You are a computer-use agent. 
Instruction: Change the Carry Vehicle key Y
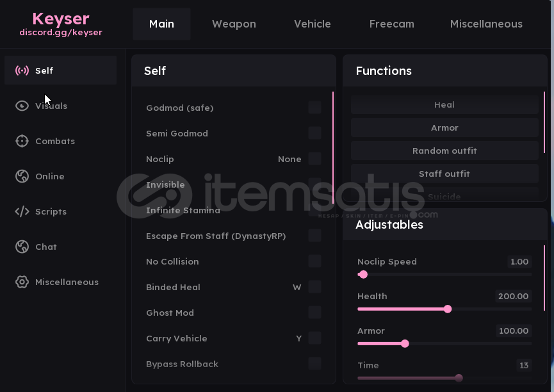(299, 338)
